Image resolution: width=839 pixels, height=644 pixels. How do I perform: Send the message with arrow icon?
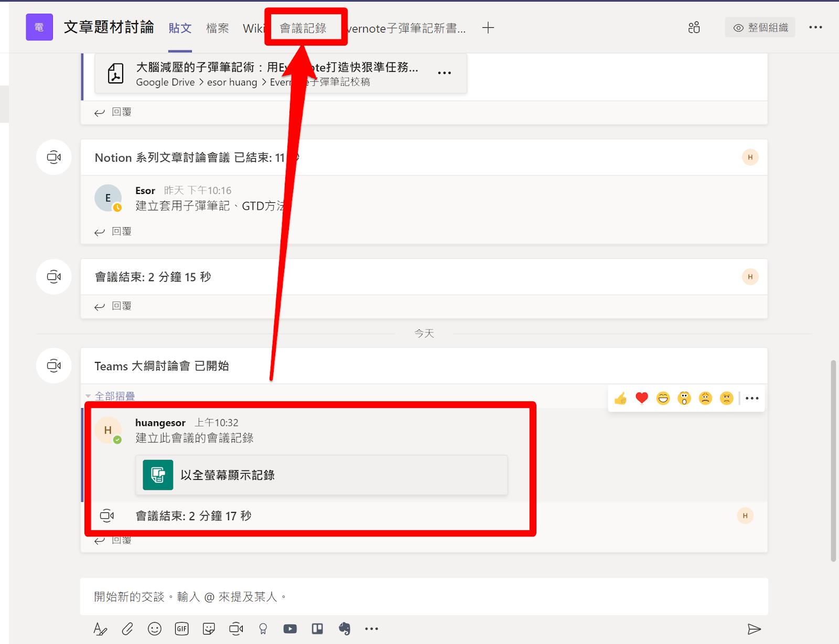[754, 629]
